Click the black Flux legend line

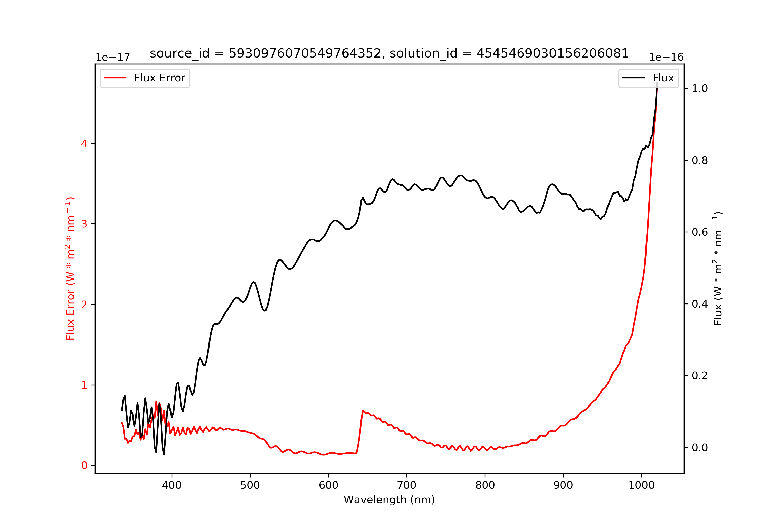click(634, 78)
